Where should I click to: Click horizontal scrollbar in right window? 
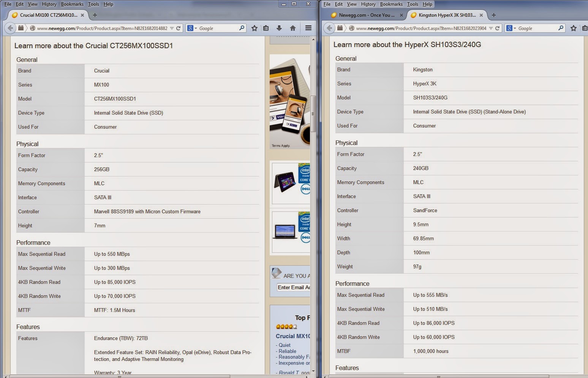click(439, 376)
